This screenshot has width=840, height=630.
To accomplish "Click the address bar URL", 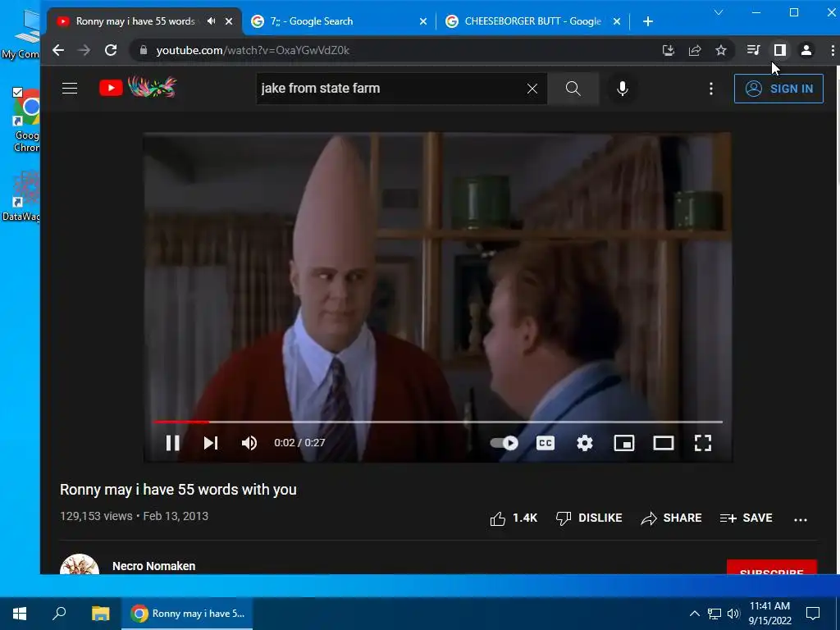I will [253, 50].
